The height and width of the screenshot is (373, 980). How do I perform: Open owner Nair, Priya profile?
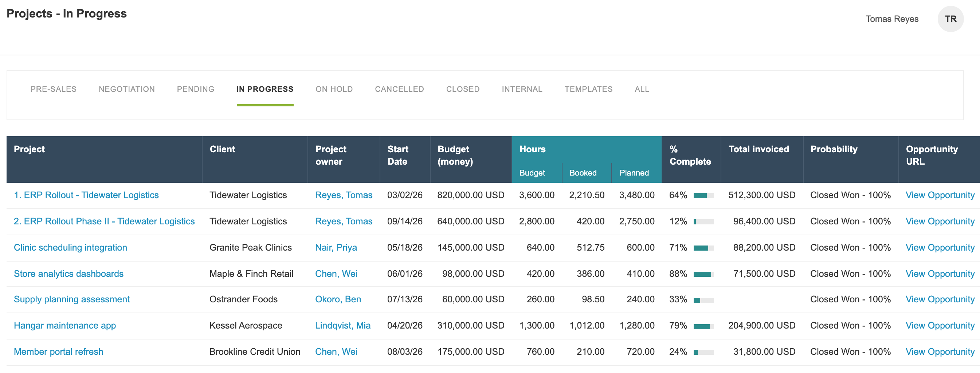tap(336, 248)
